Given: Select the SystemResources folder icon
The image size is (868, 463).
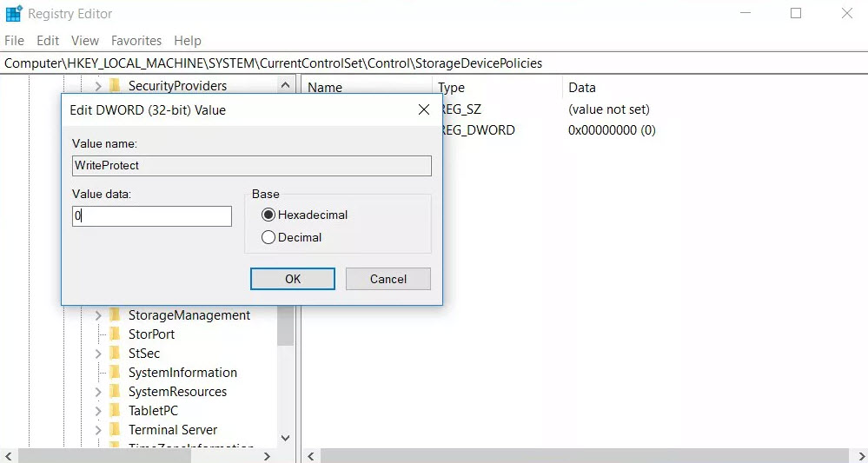Looking at the screenshot, I should (x=115, y=391).
